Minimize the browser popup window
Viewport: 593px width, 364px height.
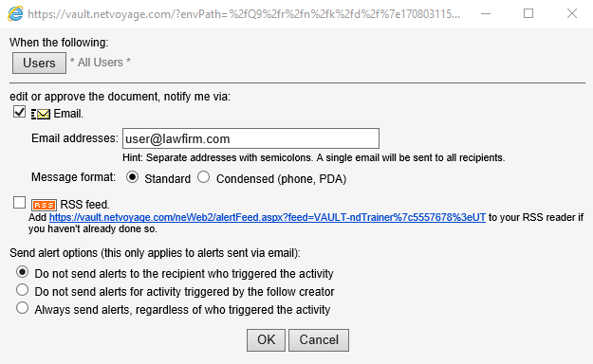pos(486,14)
